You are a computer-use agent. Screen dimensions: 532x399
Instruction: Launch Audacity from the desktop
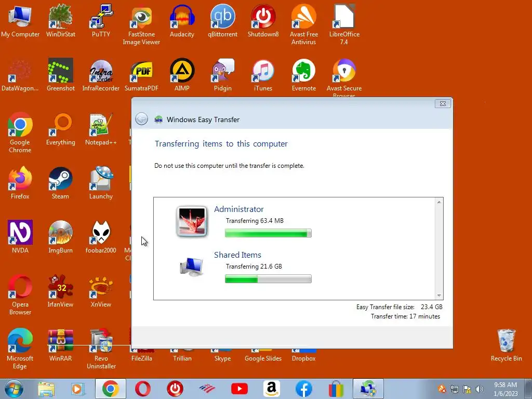[x=182, y=20]
